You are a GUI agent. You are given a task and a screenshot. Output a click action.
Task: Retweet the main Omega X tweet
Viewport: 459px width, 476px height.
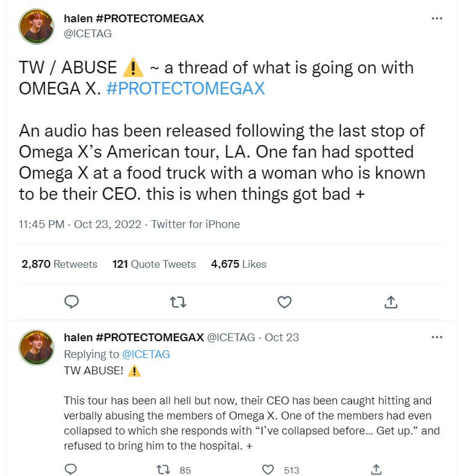(x=179, y=301)
